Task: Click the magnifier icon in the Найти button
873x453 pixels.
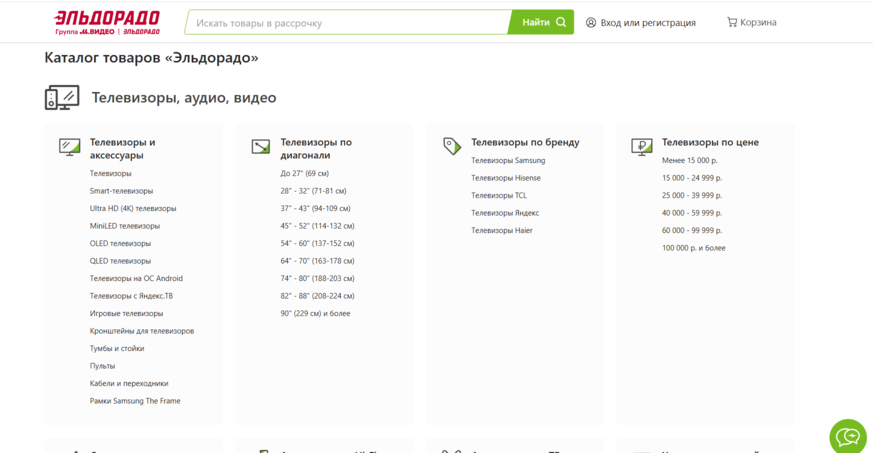Action: [x=561, y=22]
